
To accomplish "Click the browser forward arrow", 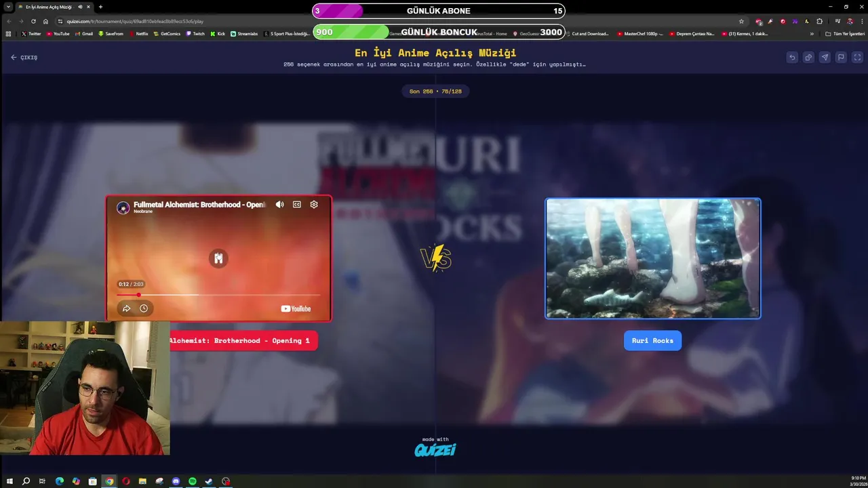I will tap(21, 21).
